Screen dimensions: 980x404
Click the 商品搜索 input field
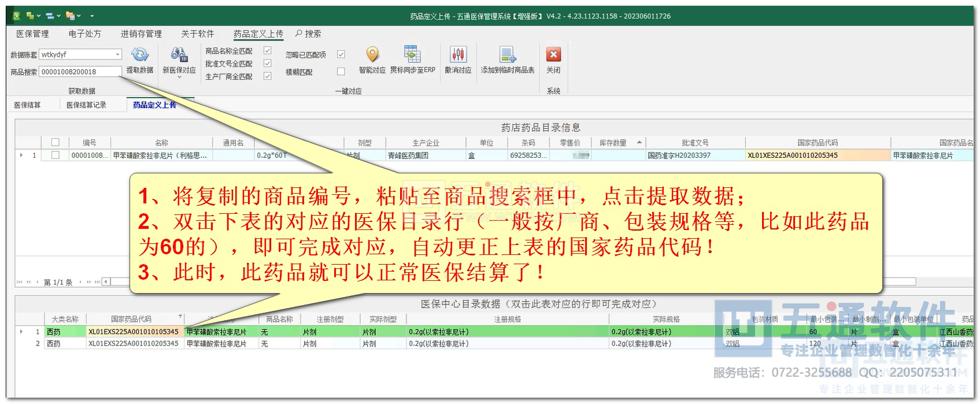coord(80,72)
